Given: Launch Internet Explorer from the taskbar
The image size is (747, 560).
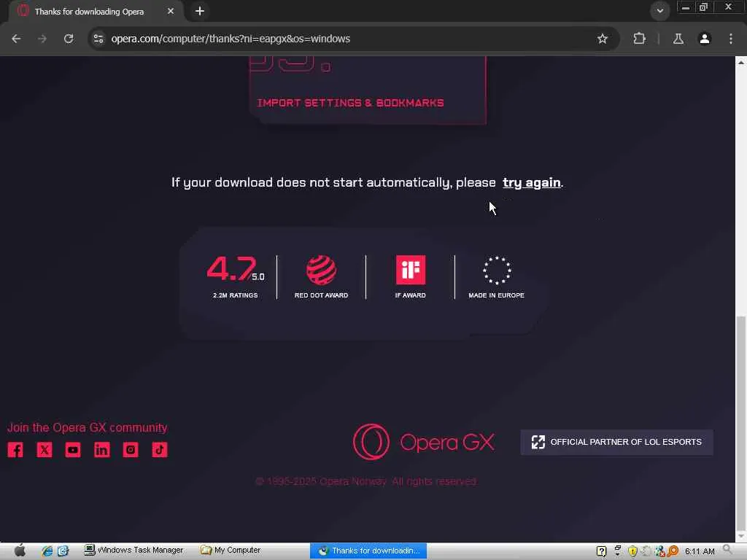Looking at the screenshot, I should (x=47, y=551).
